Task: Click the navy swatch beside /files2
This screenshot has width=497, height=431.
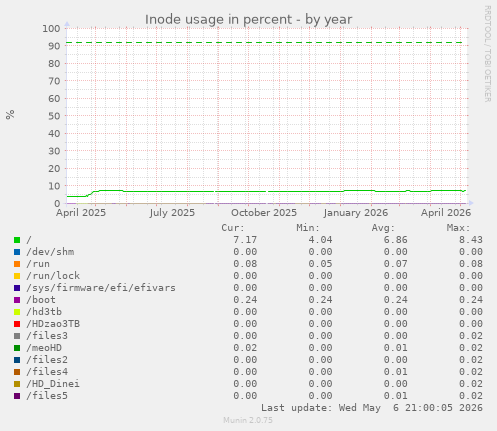Action: pos(17,360)
